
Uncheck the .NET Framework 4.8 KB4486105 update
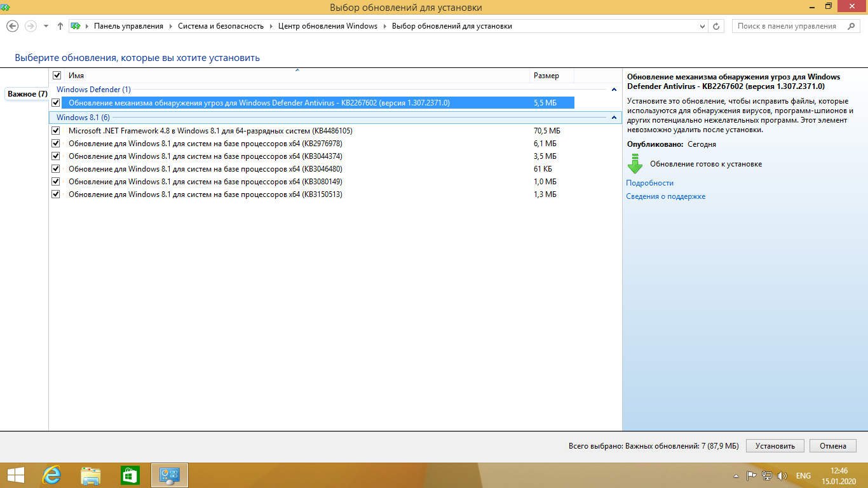tap(56, 131)
